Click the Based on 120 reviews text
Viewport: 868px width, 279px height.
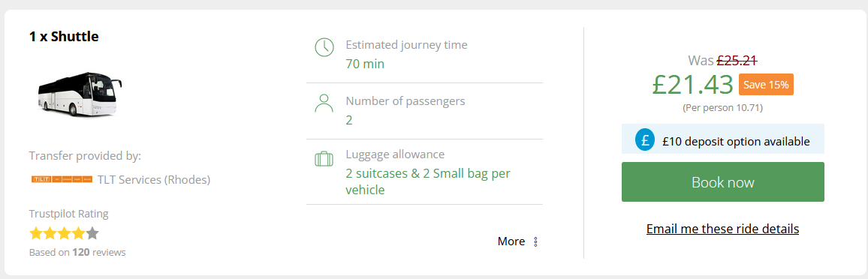[77, 253]
